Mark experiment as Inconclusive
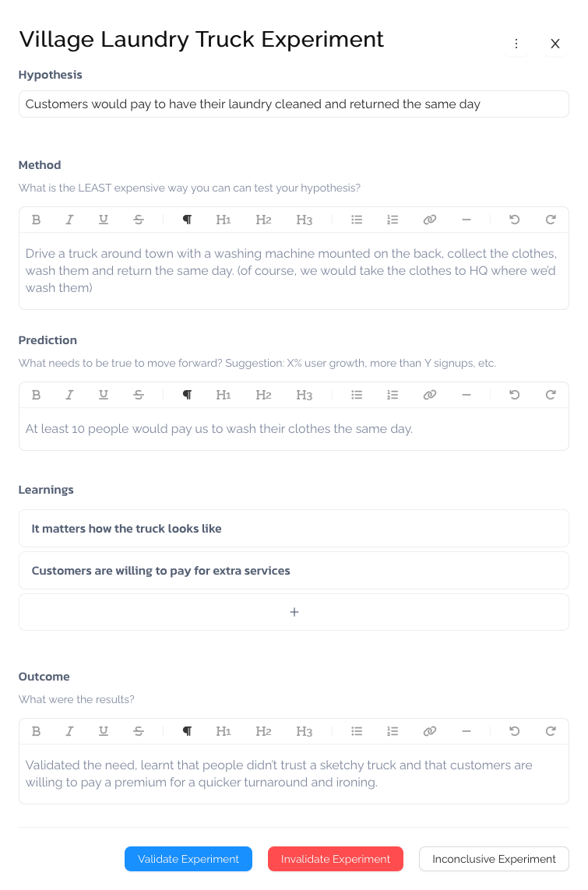 coord(494,859)
